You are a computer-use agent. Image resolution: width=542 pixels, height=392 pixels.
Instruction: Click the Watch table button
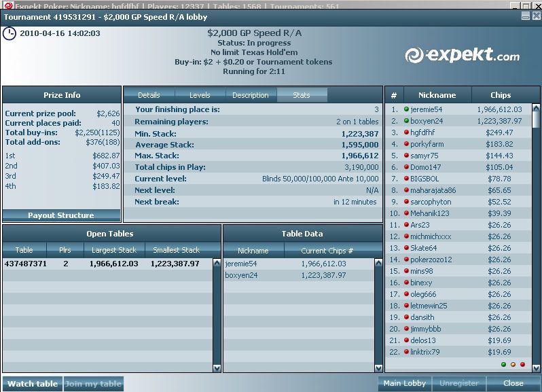point(33,384)
